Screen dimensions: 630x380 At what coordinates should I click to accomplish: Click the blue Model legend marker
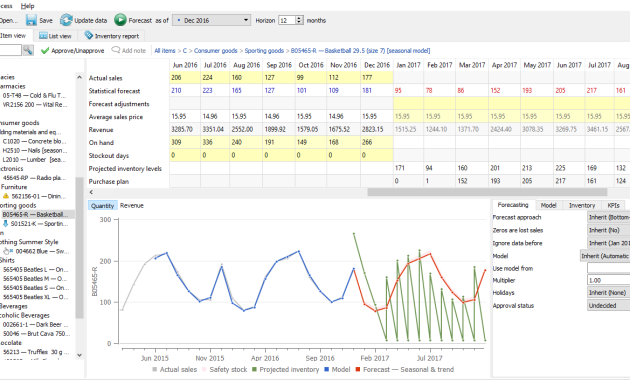[x=327, y=369]
